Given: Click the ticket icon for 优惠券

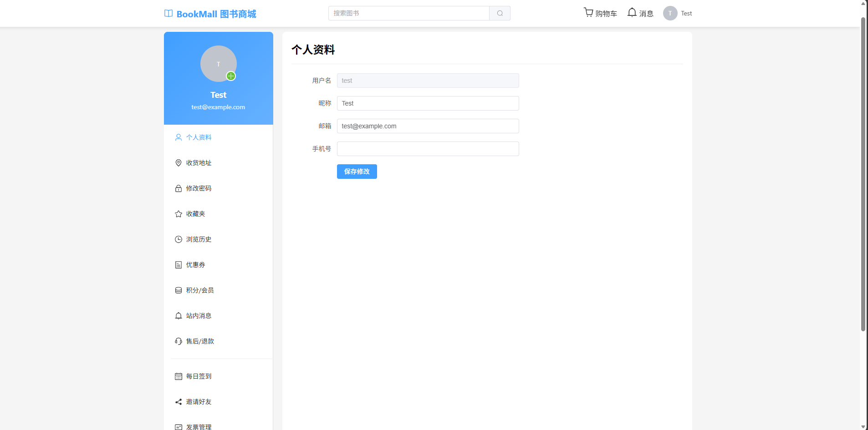Looking at the screenshot, I should click(179, 265).
